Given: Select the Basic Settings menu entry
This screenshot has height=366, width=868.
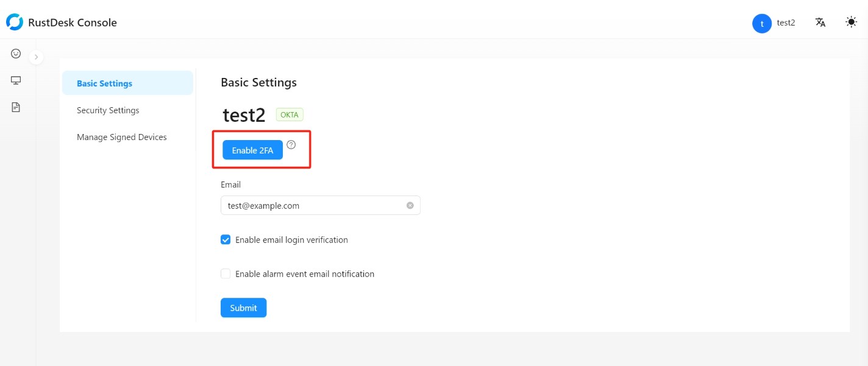Looking at the screenshot, I should (104, 83).
